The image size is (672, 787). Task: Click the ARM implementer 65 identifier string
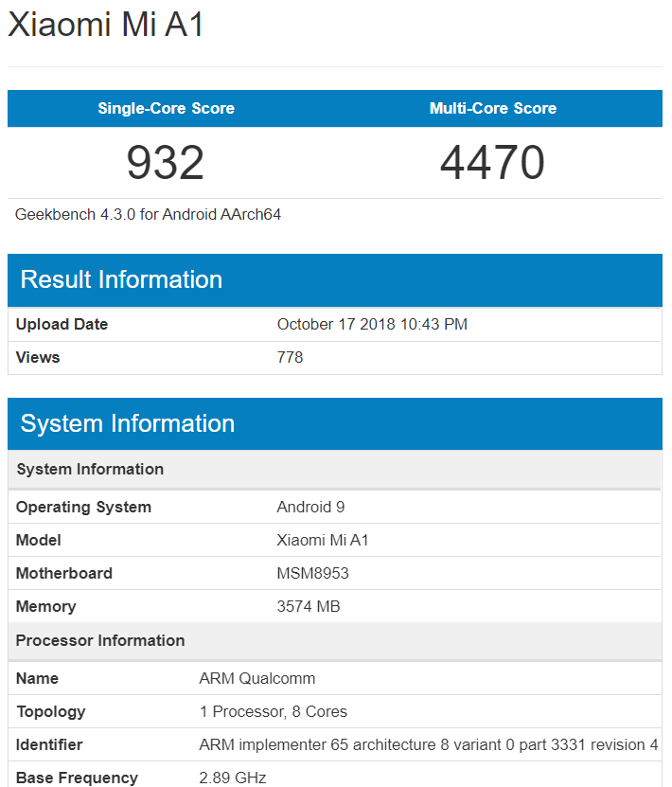tap(428, 744)
